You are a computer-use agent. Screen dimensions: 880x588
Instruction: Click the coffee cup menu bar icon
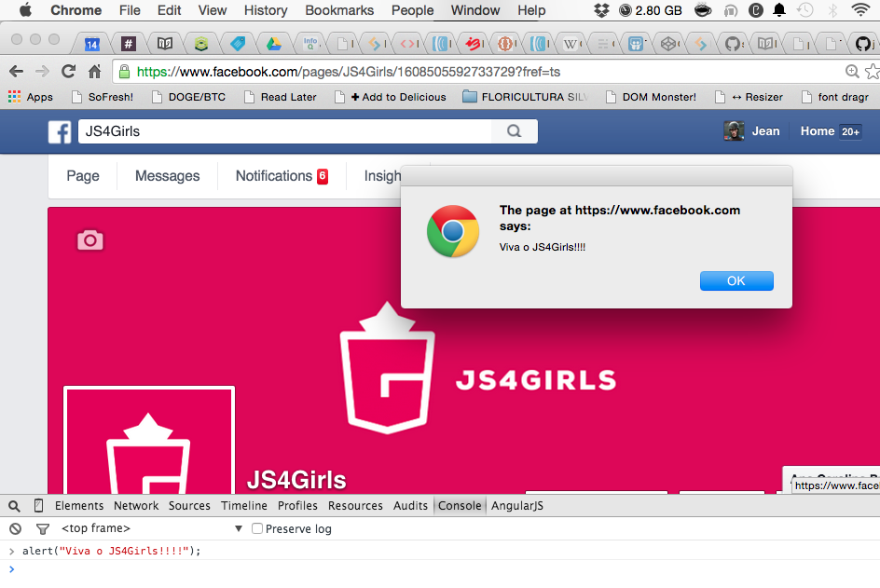(x=703, y=10)
